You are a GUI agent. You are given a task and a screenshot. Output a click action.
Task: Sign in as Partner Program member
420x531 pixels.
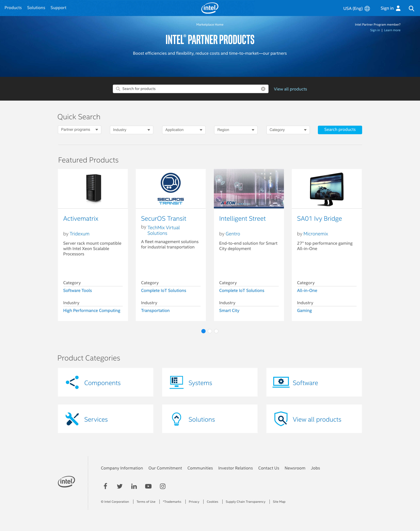pos(375,30)
